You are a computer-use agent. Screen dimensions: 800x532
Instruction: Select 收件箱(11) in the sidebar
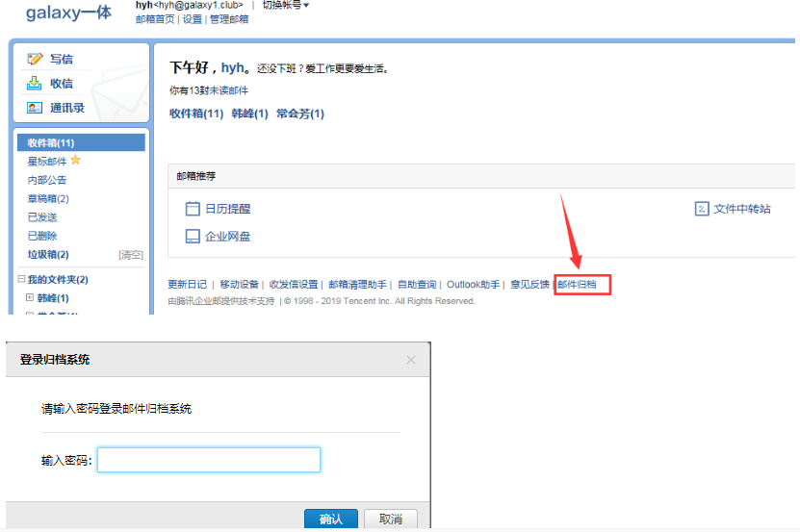pyautogui.click(x=51, y=142)
